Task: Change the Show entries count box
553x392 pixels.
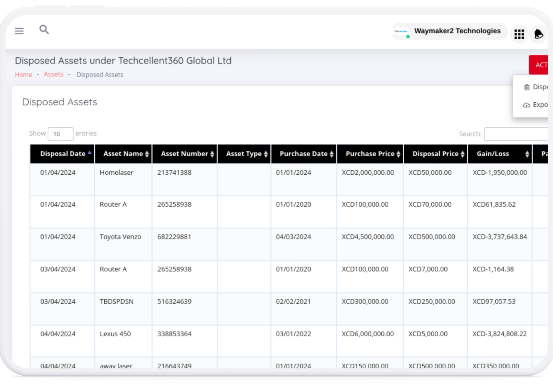Action: coord(60,134)
